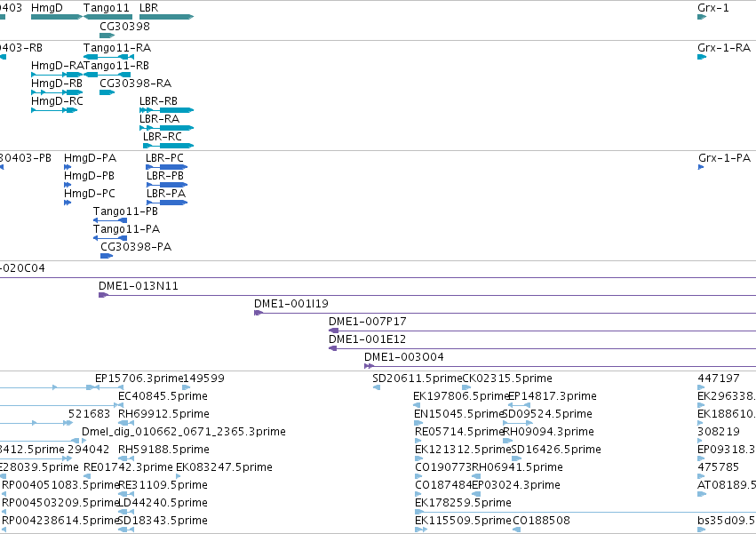Select the 475785 feature label
Image resolution: width=756 pixels, height=534 pixels.
[719, 468]
